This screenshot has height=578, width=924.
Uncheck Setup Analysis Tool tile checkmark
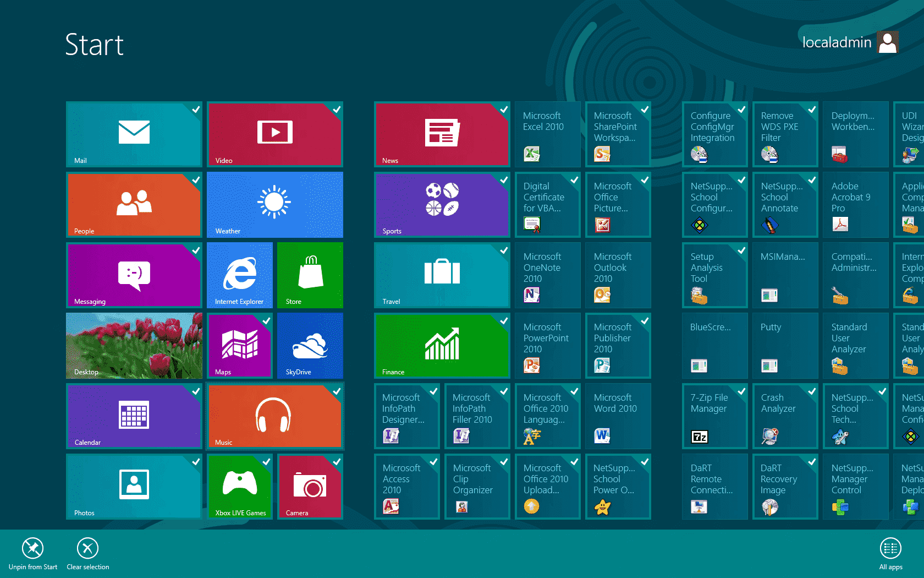[x=741, y=250]
